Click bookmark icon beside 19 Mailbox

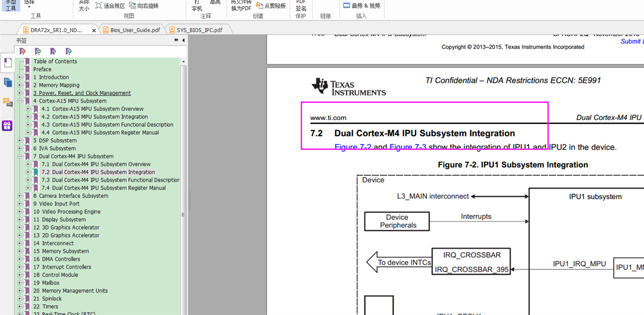click(28, 283)
